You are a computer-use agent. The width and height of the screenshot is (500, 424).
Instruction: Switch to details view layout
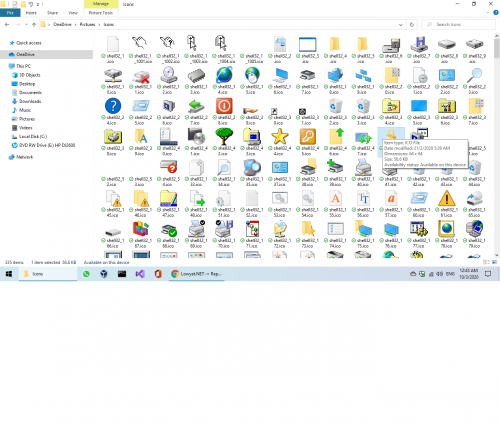click(x=486, y=262)
